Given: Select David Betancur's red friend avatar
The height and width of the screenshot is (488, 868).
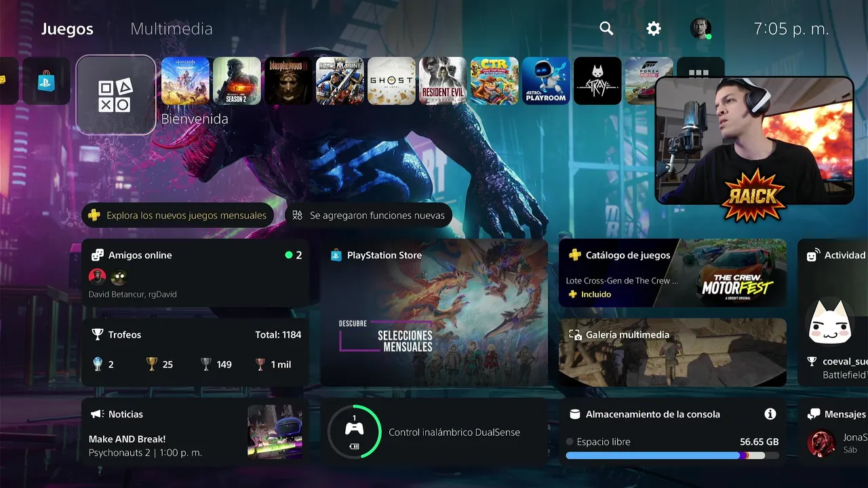Looking at the screenshot, I should (x=98, y=277).
